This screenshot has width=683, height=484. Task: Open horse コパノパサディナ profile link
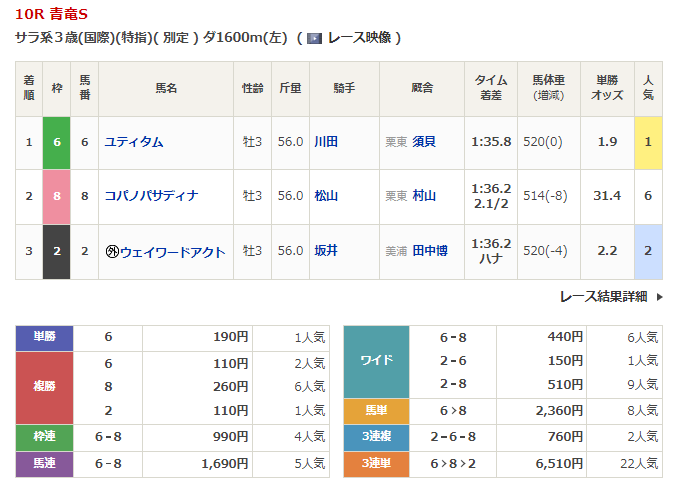pyautogui.click(x=154, y=197)
